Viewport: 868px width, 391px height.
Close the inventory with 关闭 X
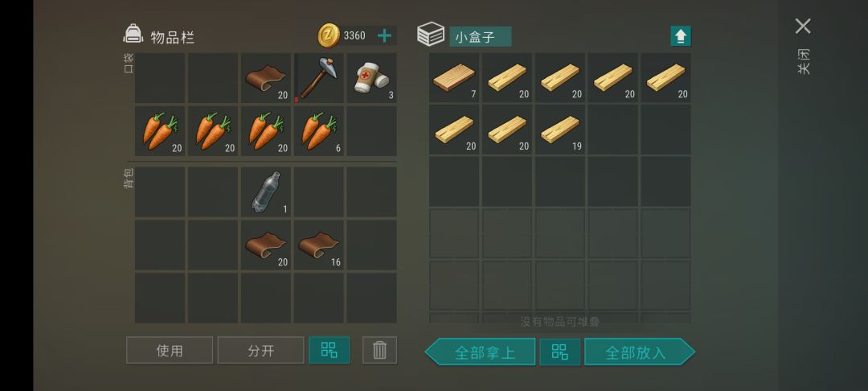point(803,26)
